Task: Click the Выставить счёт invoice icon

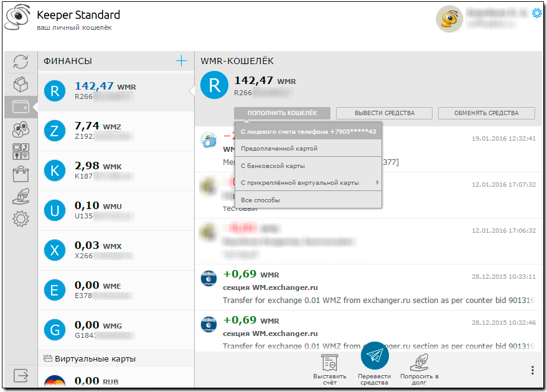Action: click(330, 363)
